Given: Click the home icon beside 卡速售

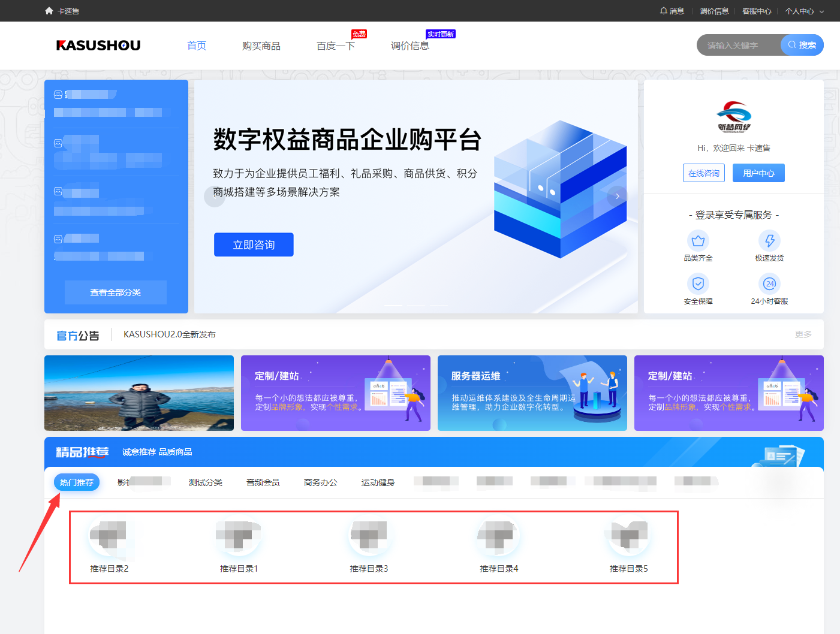Looking at the screenshot, I should [x=49, y=11].
